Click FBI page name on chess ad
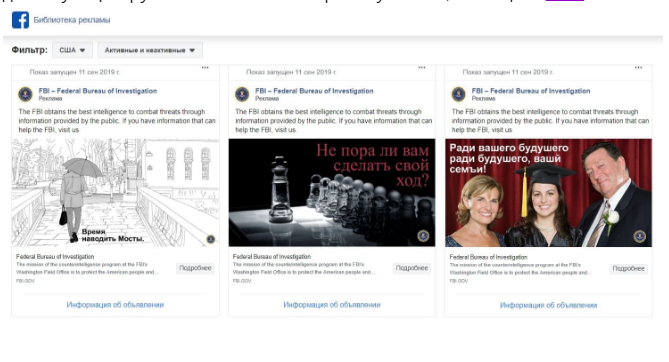 tap(314, 91)
